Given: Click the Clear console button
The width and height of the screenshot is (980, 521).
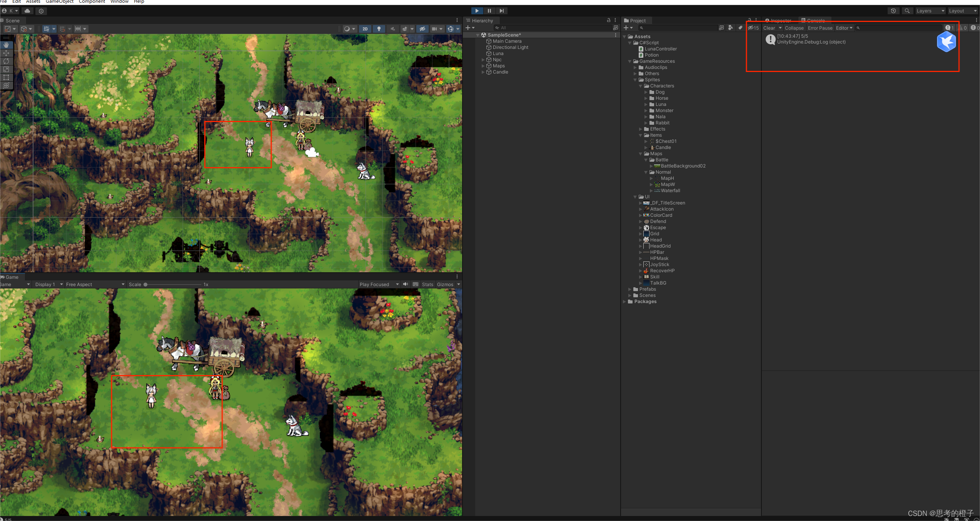Looking at the screenshot, I should click(x=769, y=28).
